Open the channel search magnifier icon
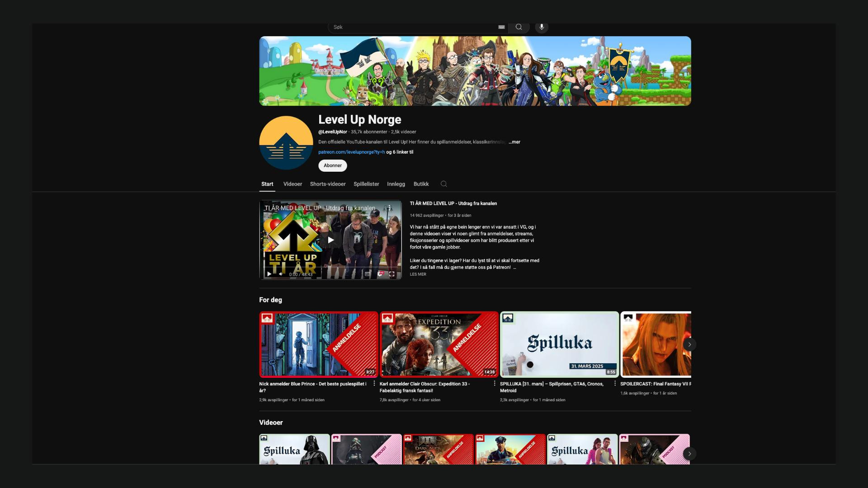Image resolution: width=868 pixels, height=488 pixels. pyautogui.click(x=444, y=184)
